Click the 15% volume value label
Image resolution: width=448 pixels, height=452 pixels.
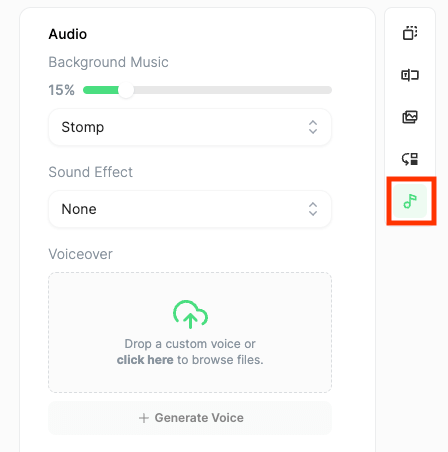coord(61,90)
